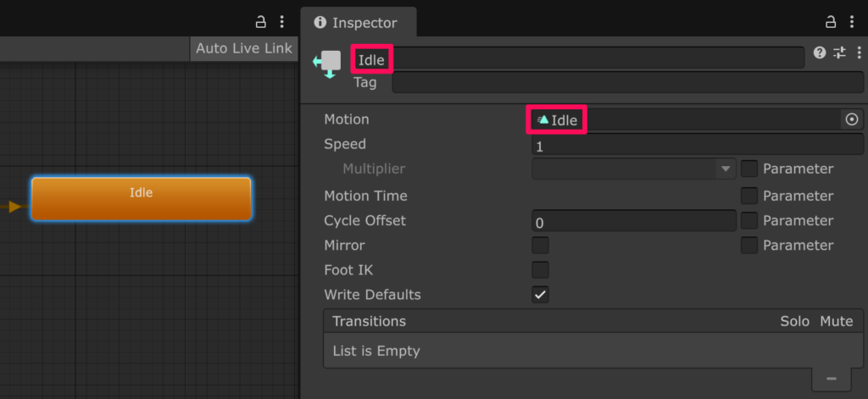
Task: Enable the Mirror checkbox
Action: pyautogui.click(x=540, y=246)
